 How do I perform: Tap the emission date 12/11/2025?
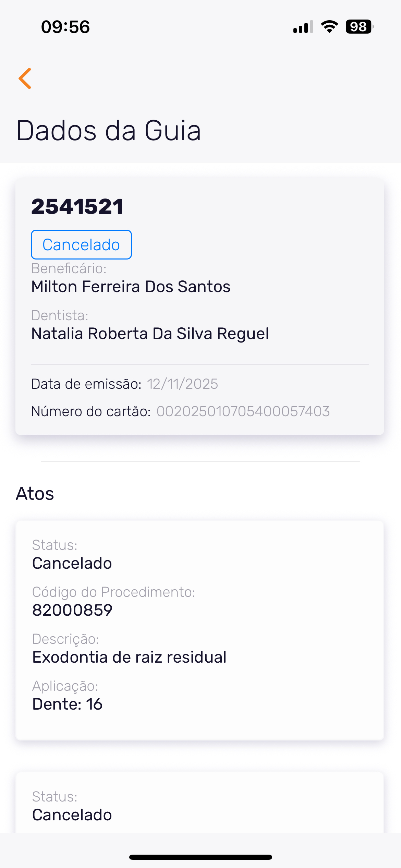tap(183, 384)
